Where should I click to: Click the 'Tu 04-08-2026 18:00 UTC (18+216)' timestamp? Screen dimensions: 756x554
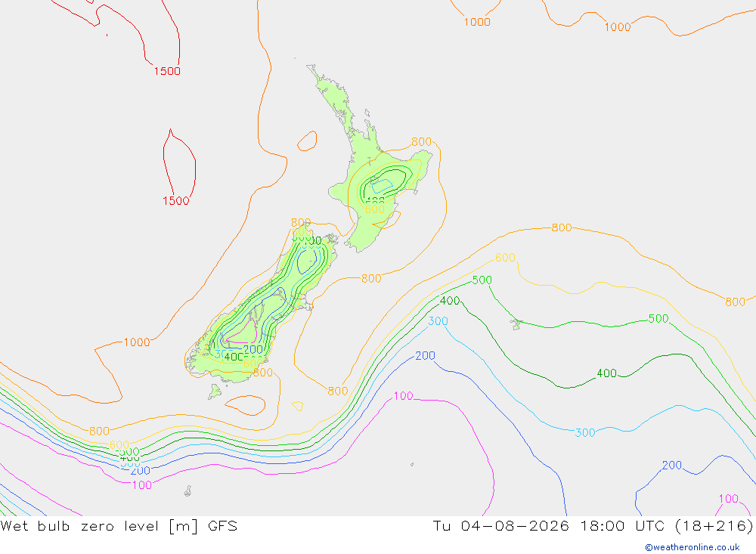point(593,526)
